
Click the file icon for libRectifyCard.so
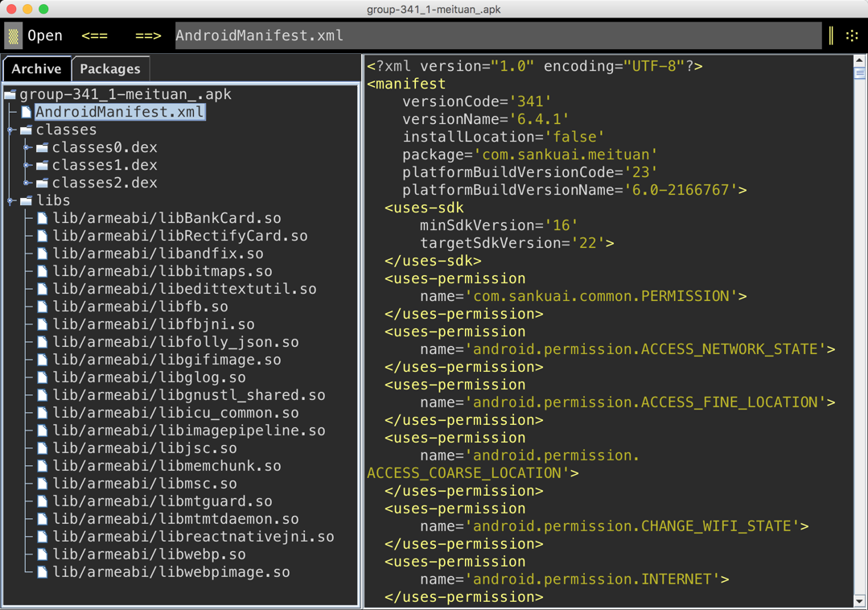42,236
